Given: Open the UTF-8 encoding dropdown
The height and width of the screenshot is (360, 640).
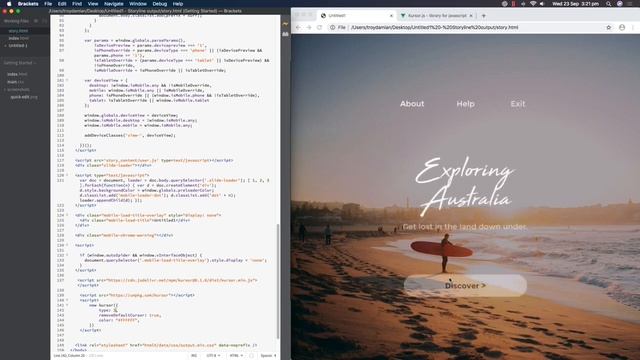Looking at the screenshot, I should tap(213, 356).
